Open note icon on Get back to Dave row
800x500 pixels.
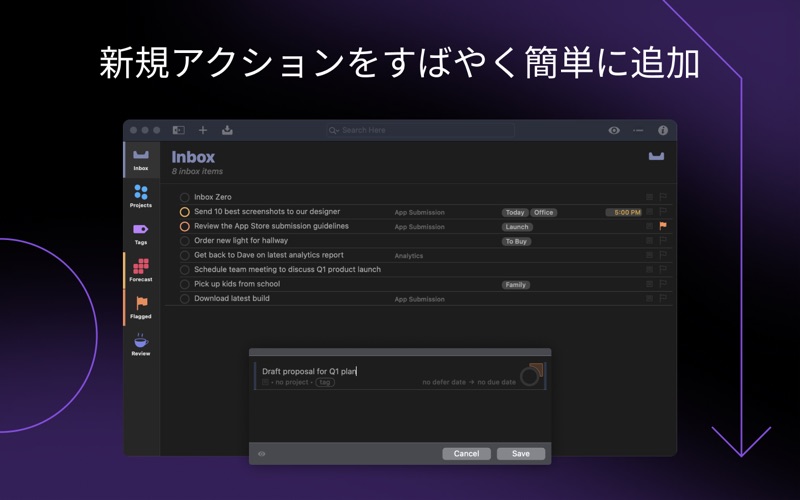click(649, 255)
